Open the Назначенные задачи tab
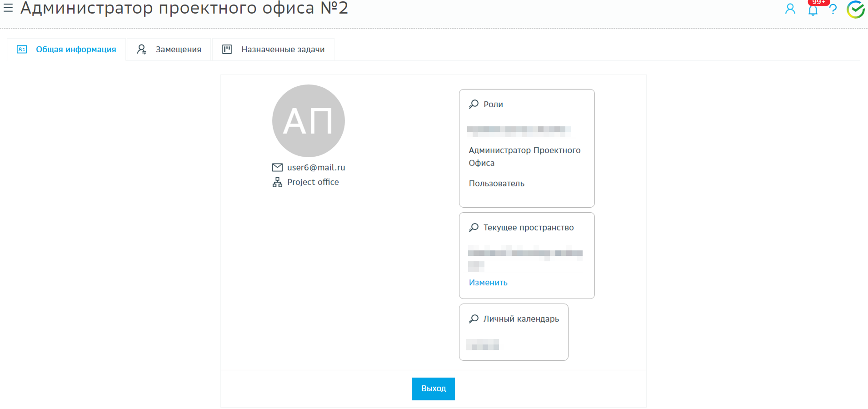 (274, 50)
